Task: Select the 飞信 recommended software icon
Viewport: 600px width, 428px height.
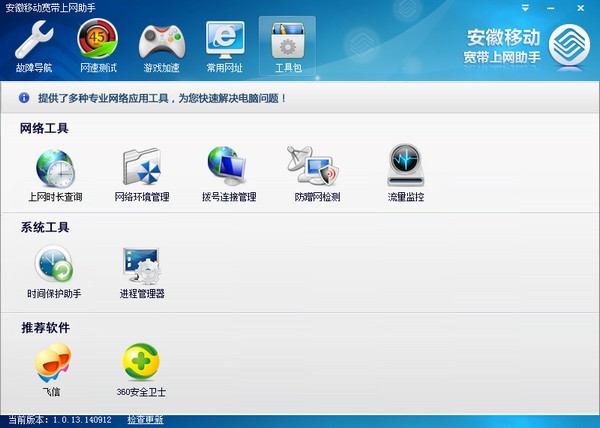Action: point(52,369)
